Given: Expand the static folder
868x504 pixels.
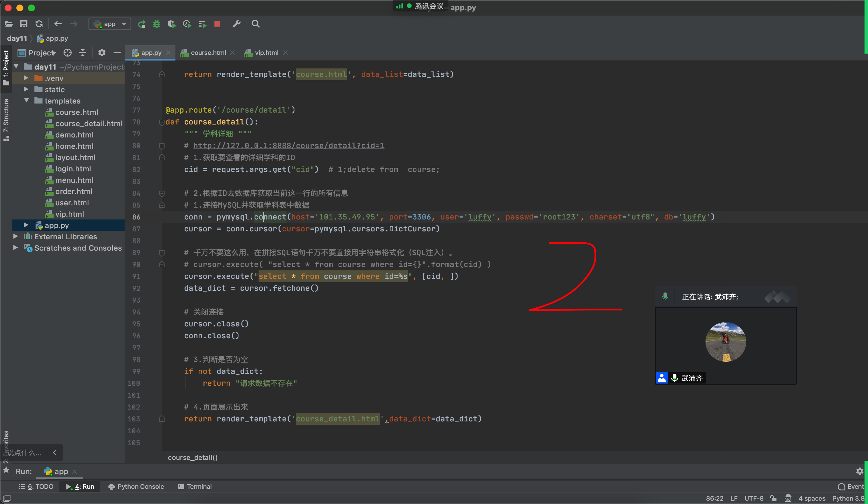Looking at the screenshot, I should tap(26, 89).
